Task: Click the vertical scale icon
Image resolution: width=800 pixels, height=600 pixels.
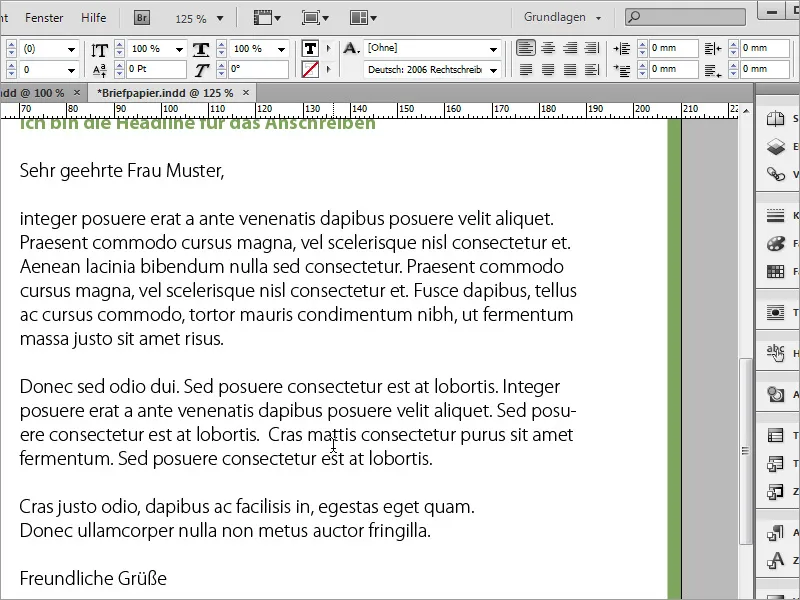Action: (x=99, y=49)
